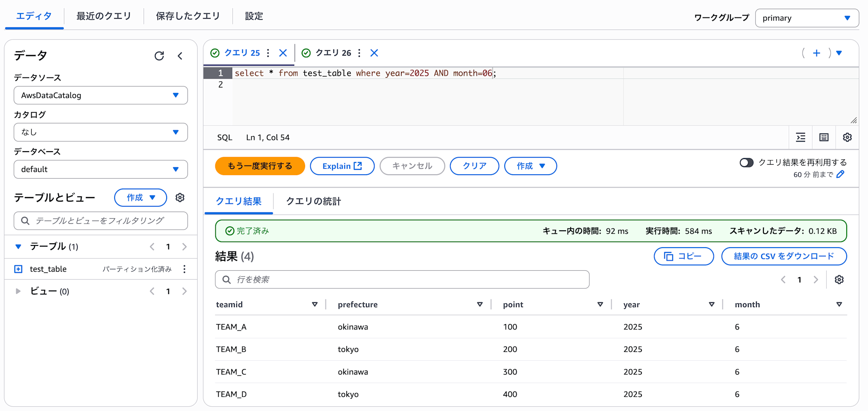Focus the tables and views filter field
The image size is (868, 411).
click(x=101, y=221)
